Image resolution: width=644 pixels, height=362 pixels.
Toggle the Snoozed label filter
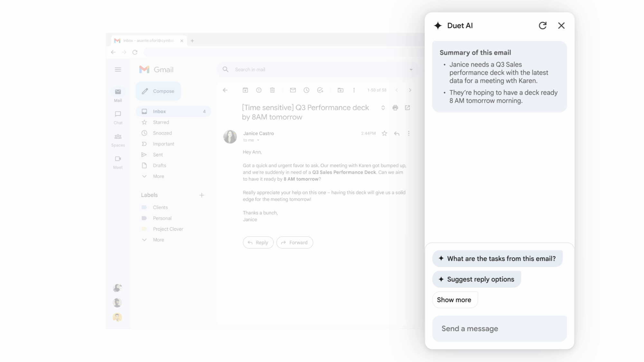[x=162, y=133]
